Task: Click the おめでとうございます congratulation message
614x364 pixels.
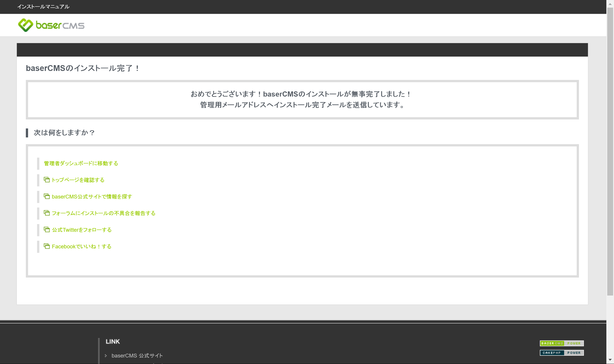Action: pyautogui.click(x=301, y=94)
